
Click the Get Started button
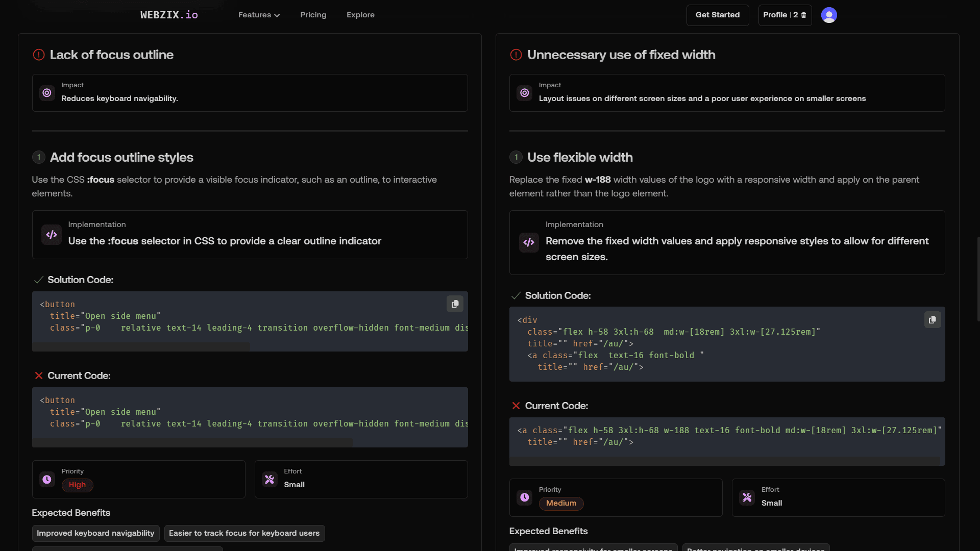717,15
